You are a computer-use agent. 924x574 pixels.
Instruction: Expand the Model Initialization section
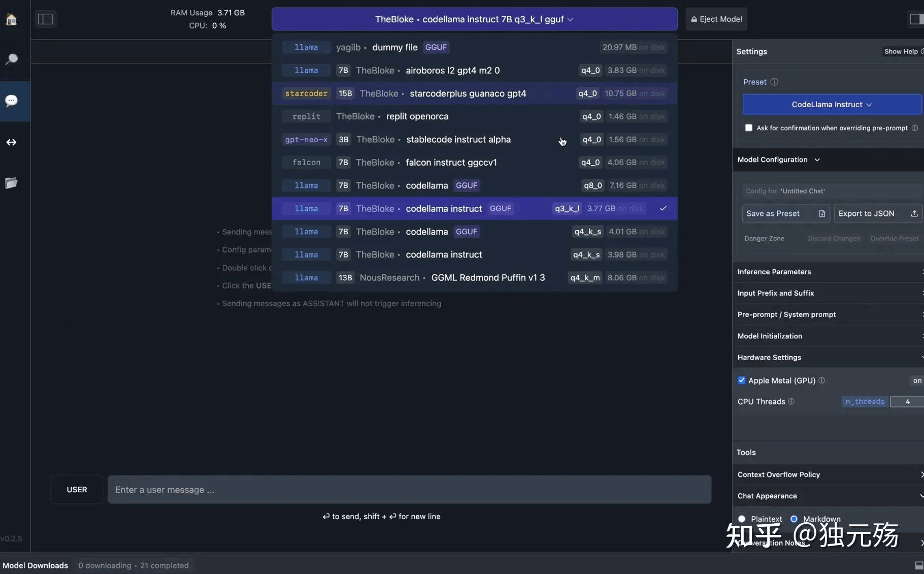(829, 336)
